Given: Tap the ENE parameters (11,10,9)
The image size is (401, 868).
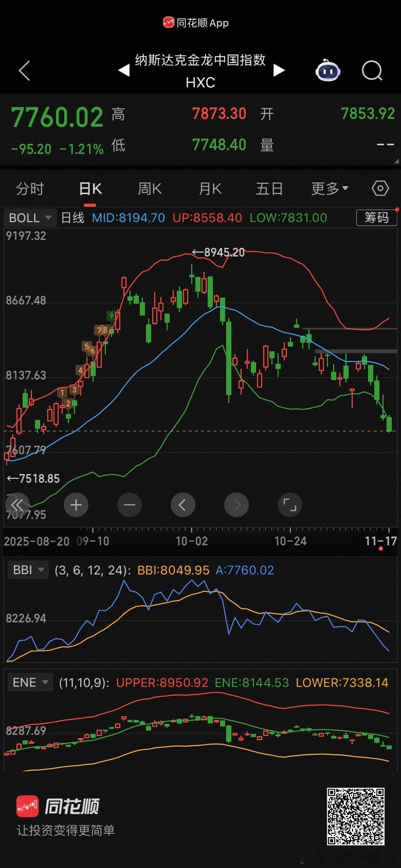Looking at the screenshot, I should pos(84,682).
